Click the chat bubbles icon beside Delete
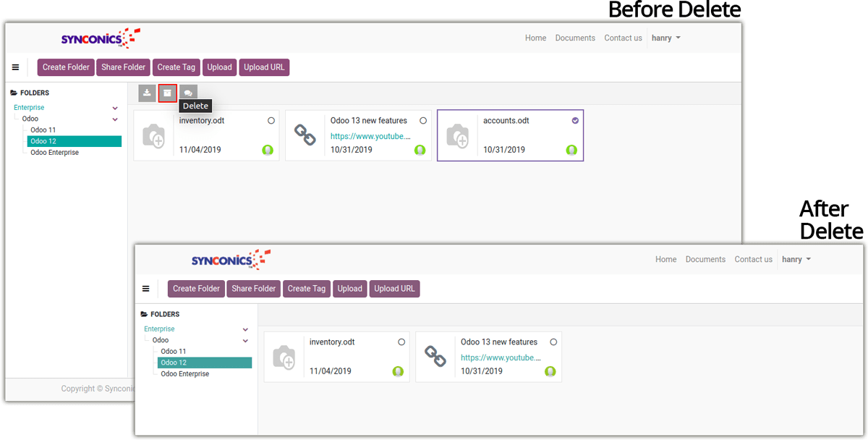 click(188, 93)
